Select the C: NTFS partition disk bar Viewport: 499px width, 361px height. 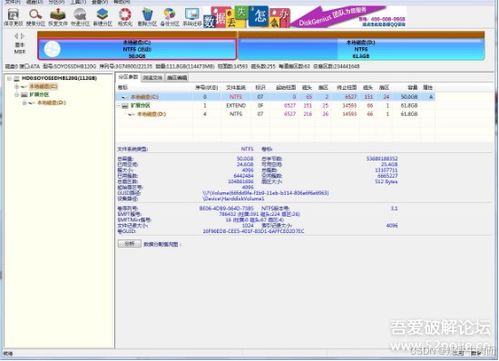pos(137,49)
